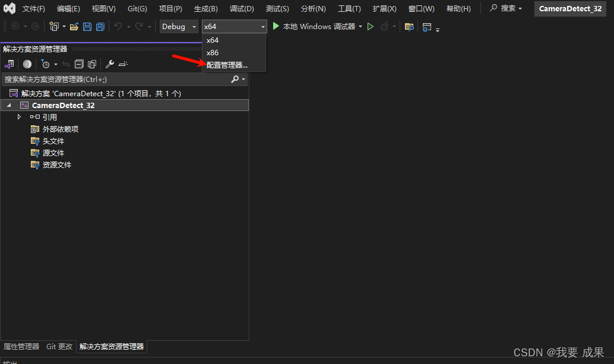614x364 pixels.
Task: Open the Debug configuration dropdown
Action: [x=179, y=27]
